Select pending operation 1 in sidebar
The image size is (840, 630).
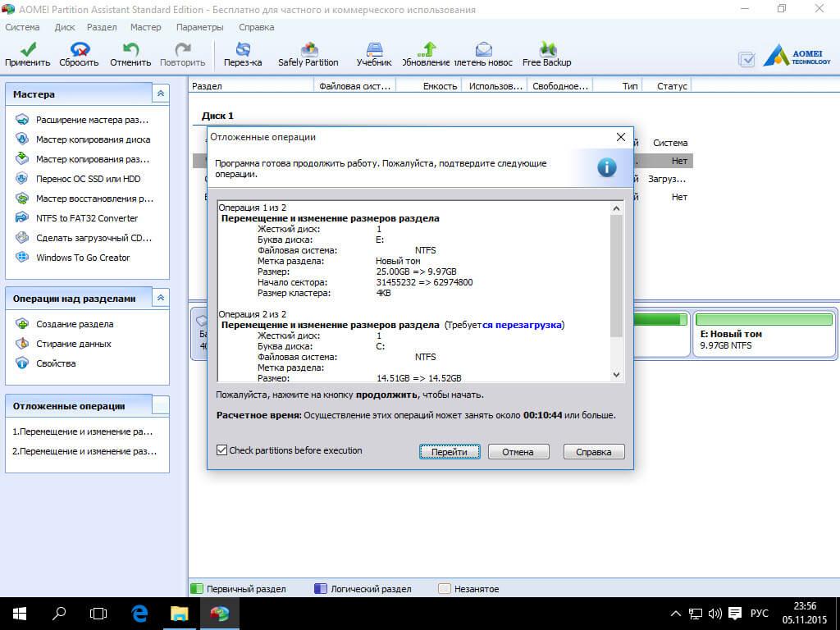tap(83, 431)
